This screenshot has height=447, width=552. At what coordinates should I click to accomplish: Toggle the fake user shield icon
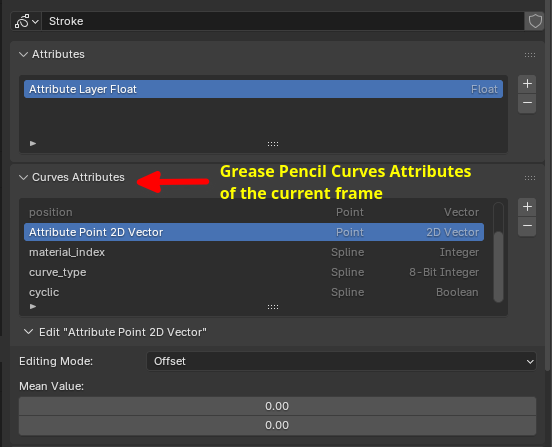point(534,21)
